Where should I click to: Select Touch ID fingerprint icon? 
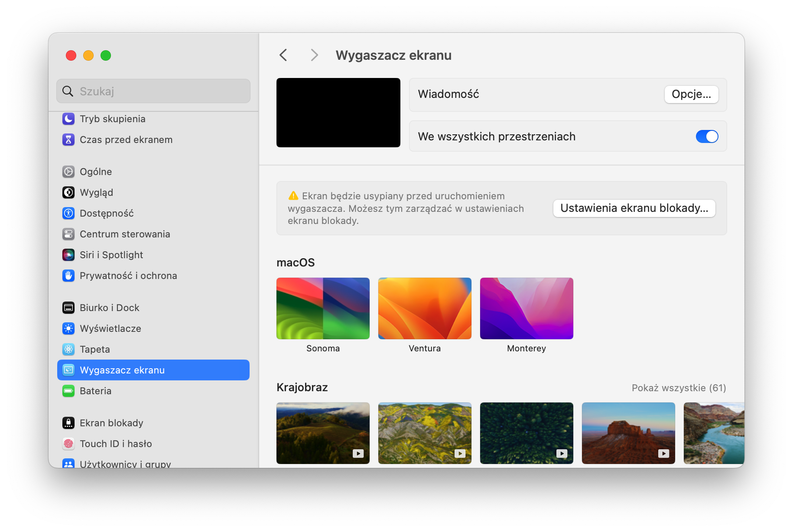[68, 444]
